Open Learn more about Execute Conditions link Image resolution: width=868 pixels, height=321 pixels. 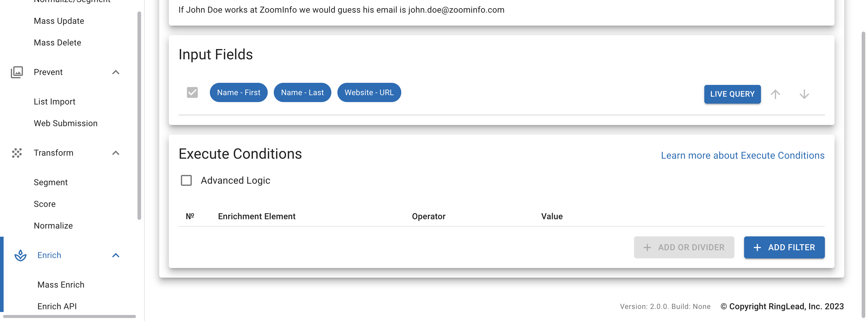click(x=742, y=155)
